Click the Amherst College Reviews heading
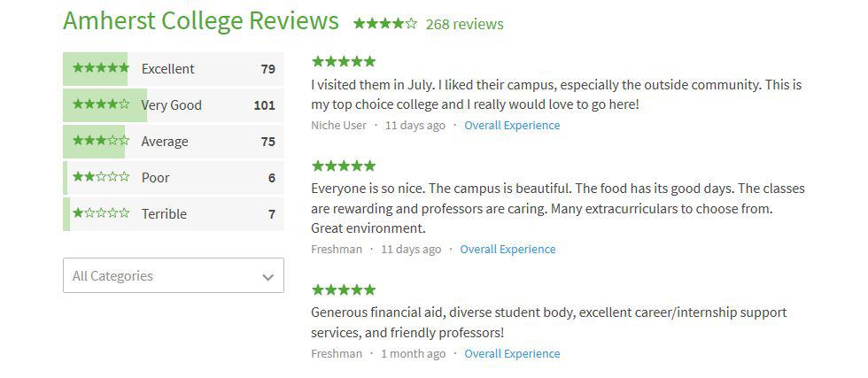Screen dimensions: 868x378 [201, 20]
